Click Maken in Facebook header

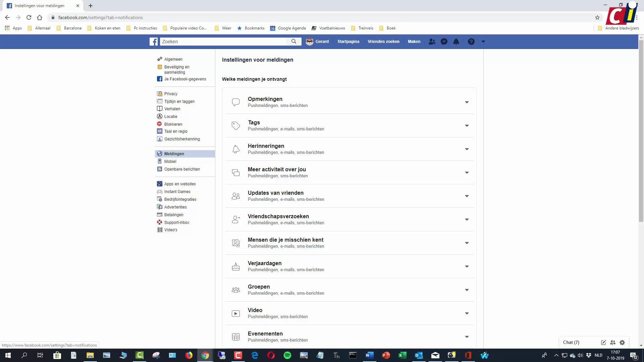414,42
